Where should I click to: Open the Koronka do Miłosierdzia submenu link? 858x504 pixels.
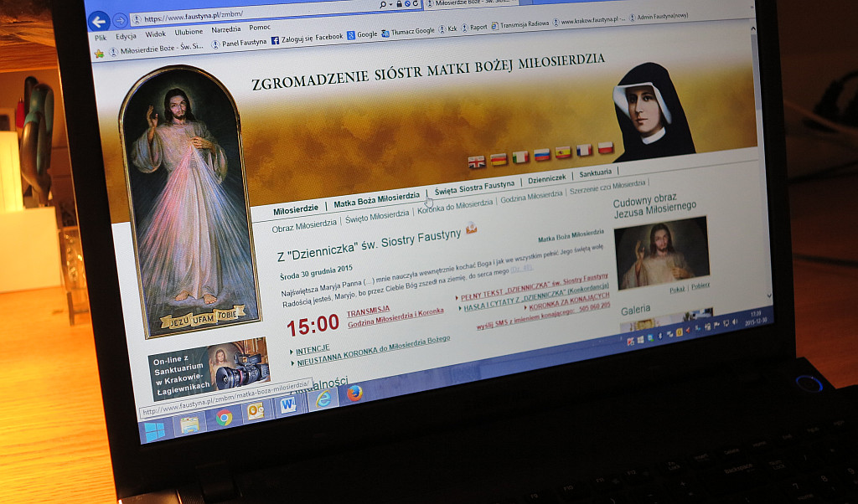(455, 207)
